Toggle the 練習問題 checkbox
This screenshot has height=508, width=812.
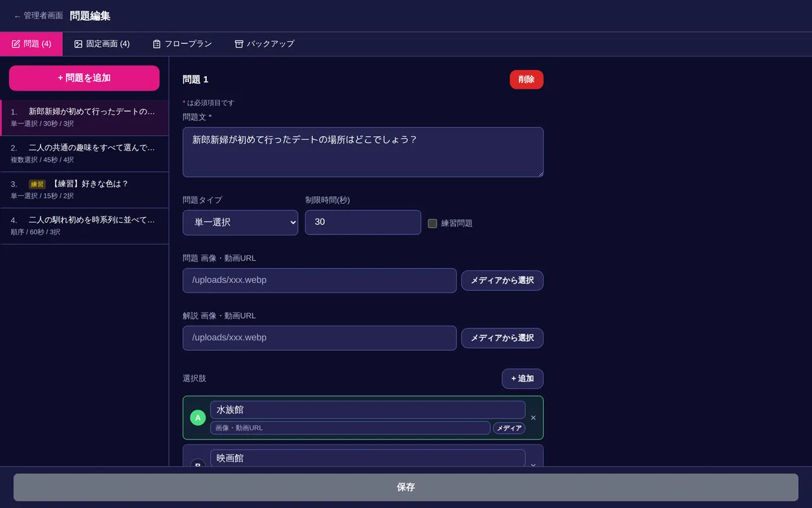[433, 224]
